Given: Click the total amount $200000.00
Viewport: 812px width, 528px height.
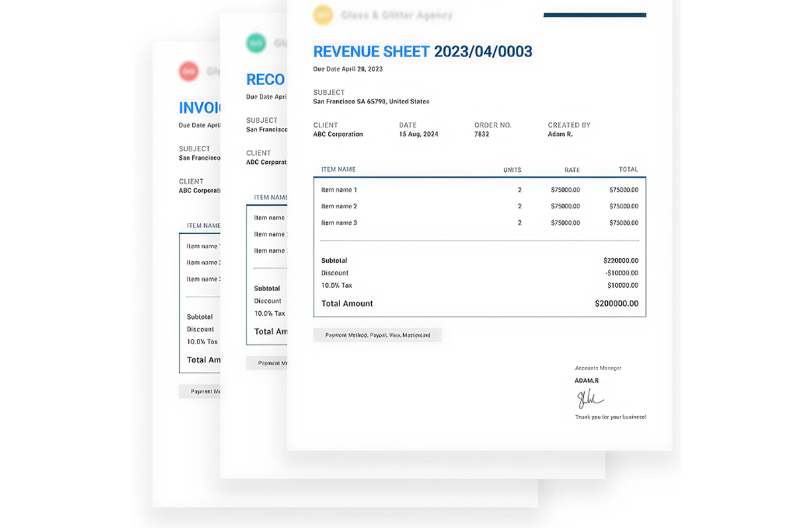Looking at the screenshot, I should (617, 303).
